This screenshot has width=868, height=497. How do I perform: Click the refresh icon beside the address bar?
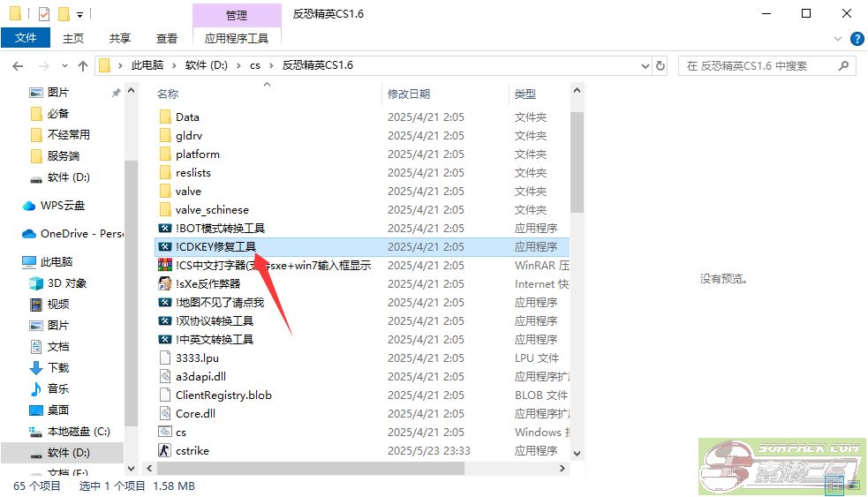tap(660, 66)
